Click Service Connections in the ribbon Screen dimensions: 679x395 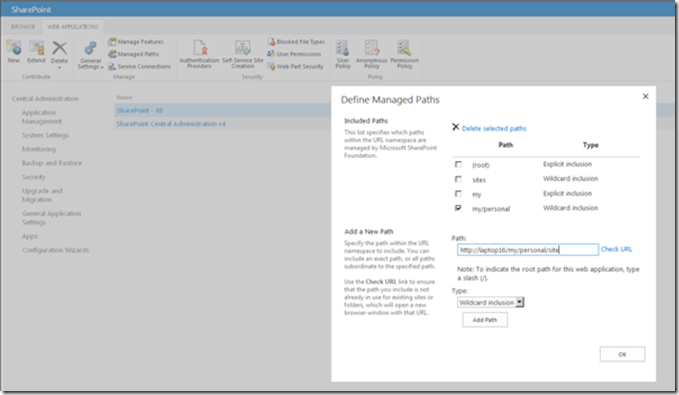[x=139, y=66]
